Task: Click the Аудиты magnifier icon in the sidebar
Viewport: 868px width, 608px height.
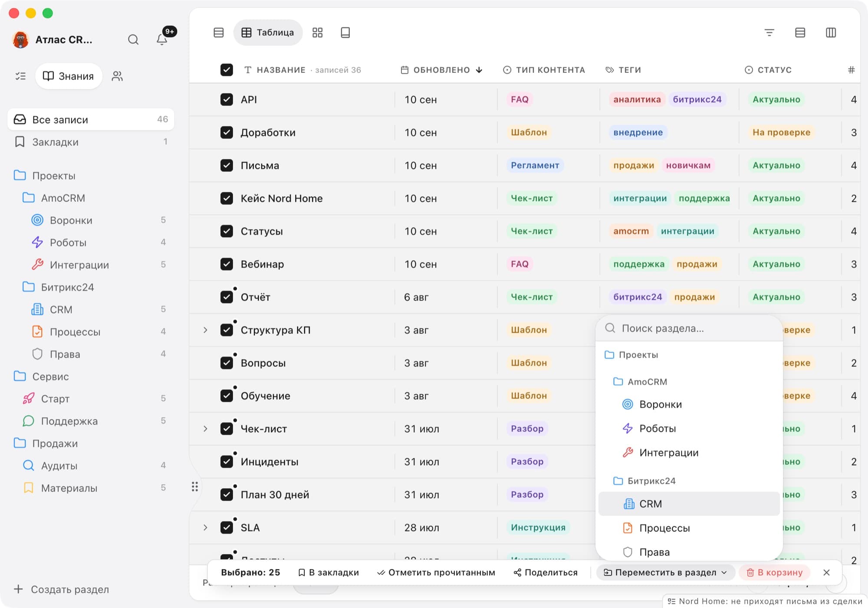Action: 29,466
